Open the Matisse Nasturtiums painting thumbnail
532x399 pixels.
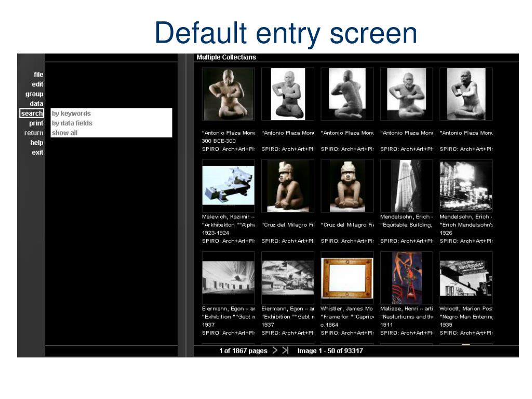pos(406,277)
